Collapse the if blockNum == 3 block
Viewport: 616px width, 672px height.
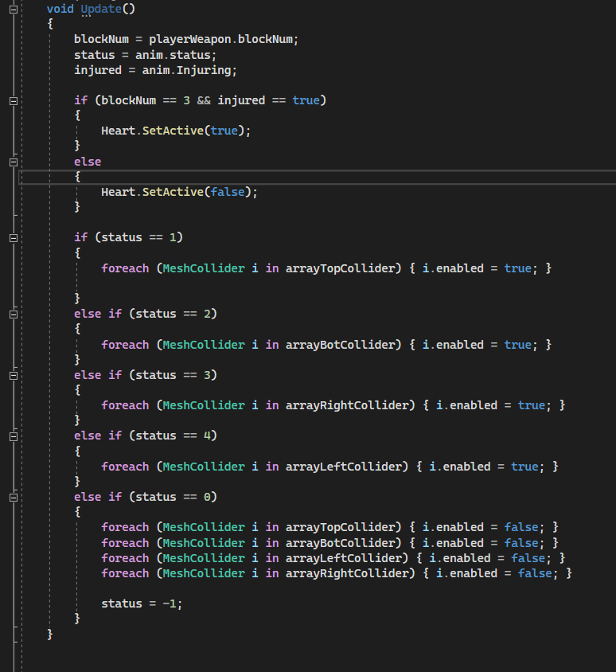click(14, 101)
